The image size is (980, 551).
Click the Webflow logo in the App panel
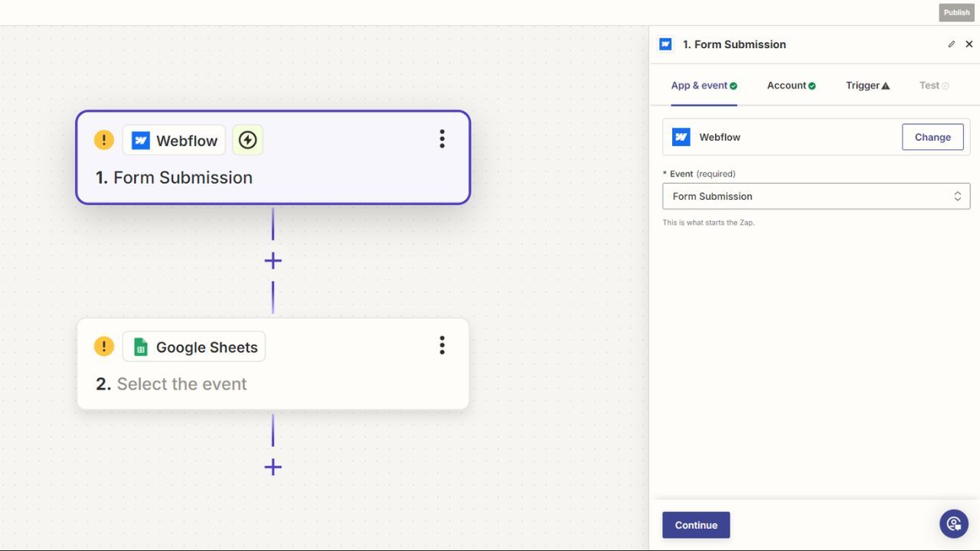[681, 137]
